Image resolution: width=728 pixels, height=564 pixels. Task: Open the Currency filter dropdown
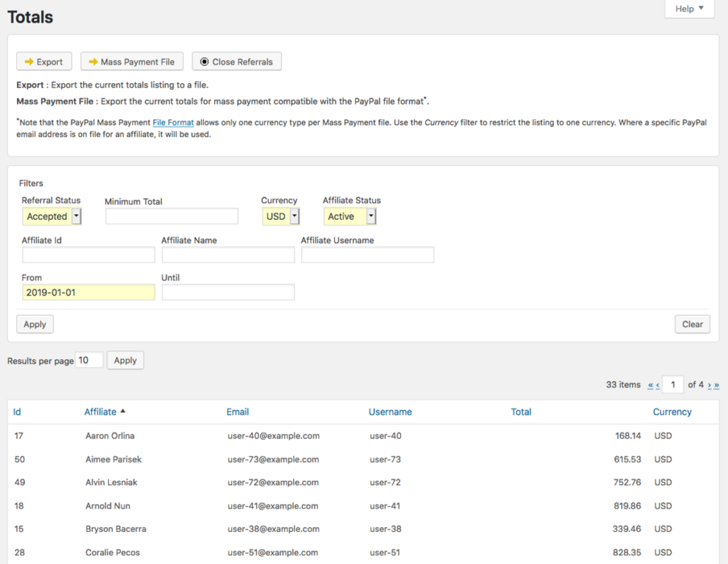tap(280, 216)
